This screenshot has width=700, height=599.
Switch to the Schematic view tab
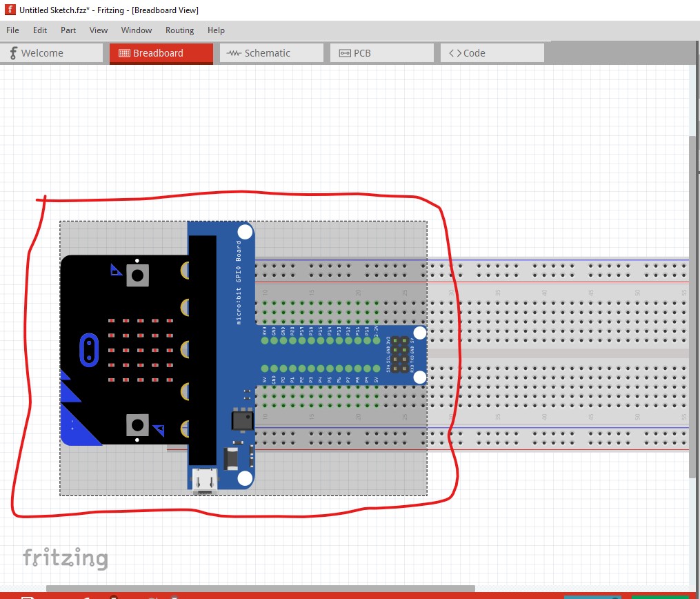[x=272, y=53]
